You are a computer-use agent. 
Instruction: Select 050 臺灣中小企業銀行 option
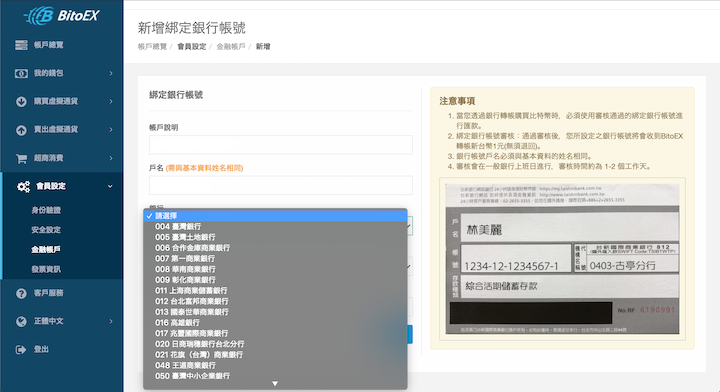click(x=275, y=376)
